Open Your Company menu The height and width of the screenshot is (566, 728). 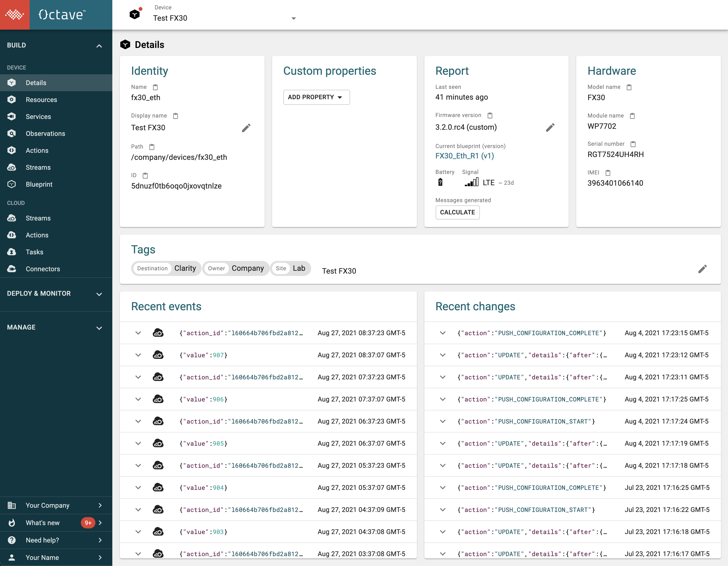56,505
